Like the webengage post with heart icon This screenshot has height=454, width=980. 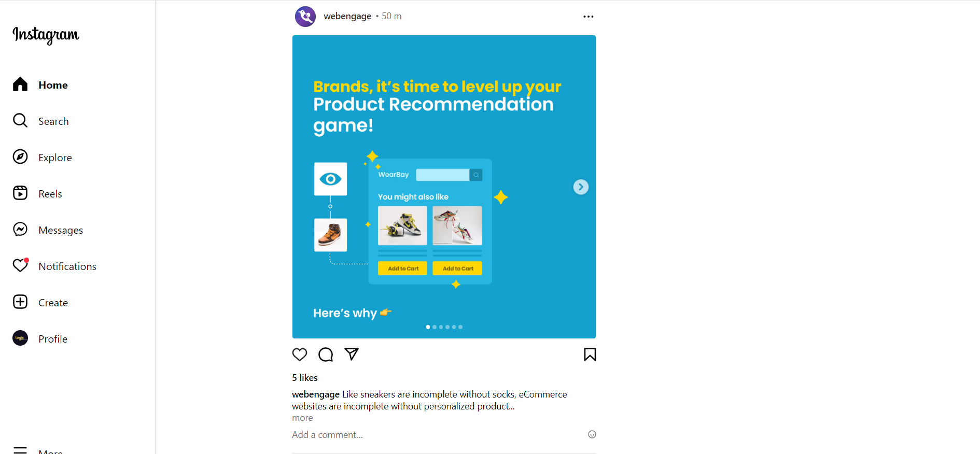[300, 354]
